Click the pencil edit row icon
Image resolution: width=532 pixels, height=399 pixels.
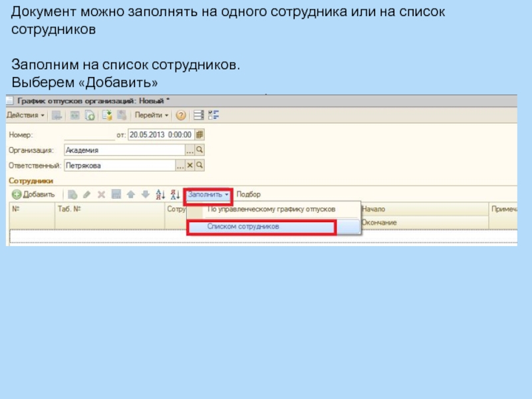click(87, 194)
